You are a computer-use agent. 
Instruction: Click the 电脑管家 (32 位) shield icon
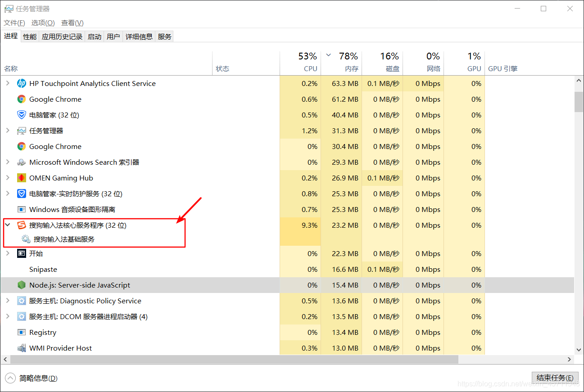click(x=21, y=115)
